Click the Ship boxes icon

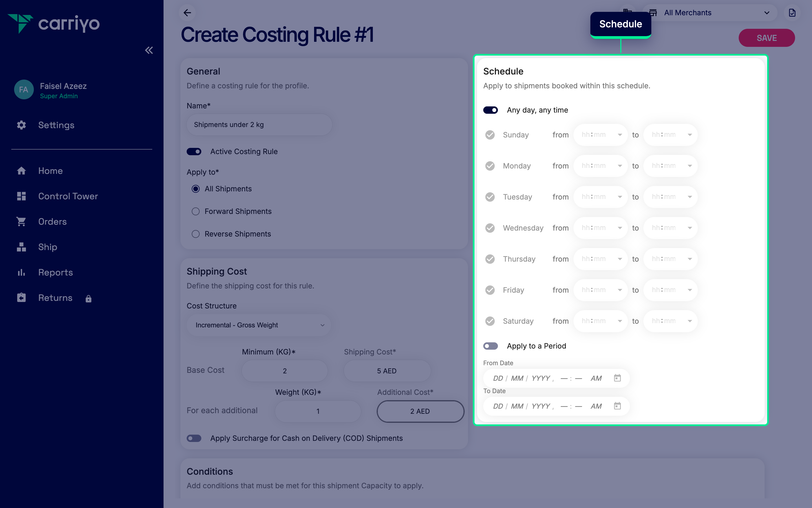(21, 247)
